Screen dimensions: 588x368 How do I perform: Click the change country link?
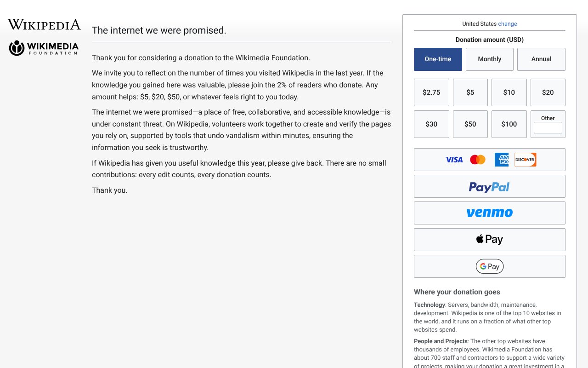pos(508,24)
